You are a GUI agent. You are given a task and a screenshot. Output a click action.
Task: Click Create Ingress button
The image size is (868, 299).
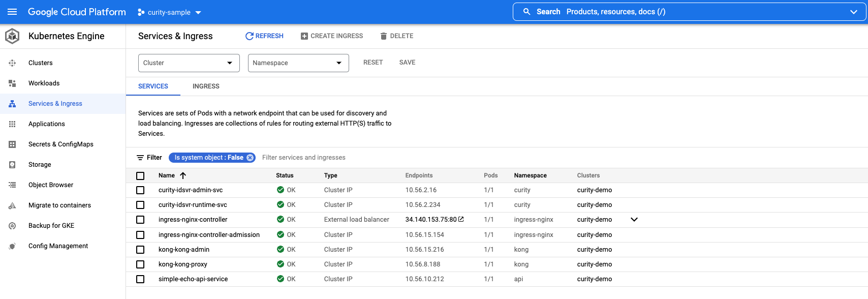(x=332, y=36)
